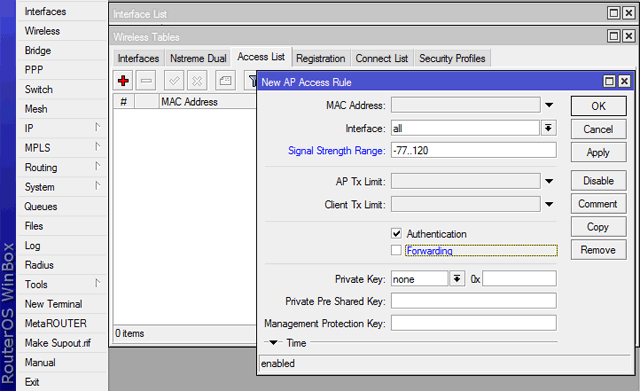Click the minus Remove icon in toolbar

pos(146,80)
